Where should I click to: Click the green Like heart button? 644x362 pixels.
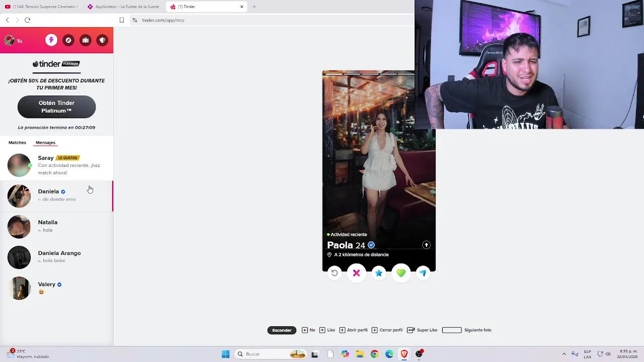click(x=401, y=273)
